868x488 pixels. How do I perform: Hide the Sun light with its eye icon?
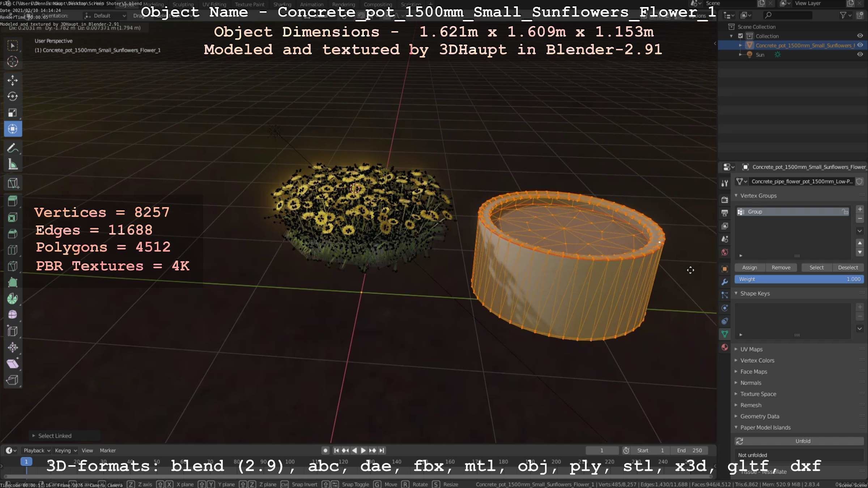click(860, 54)
